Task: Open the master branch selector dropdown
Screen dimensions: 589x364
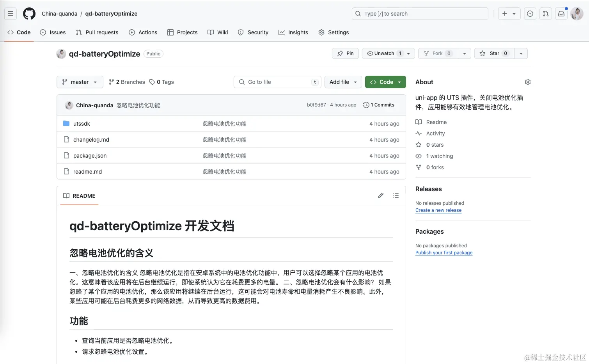Action: 80,82
